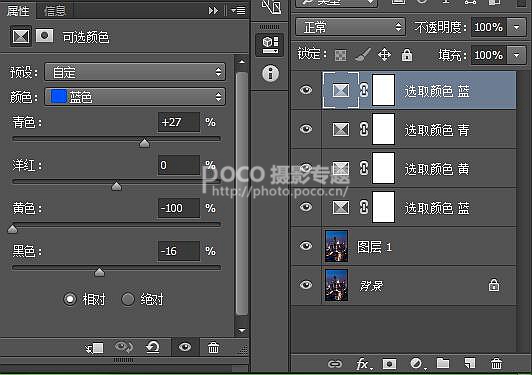The image size is (532, 375).
Task: Hide the 选取颜色 青 layer
Action: pyautogui.click(x=306, y=129)
